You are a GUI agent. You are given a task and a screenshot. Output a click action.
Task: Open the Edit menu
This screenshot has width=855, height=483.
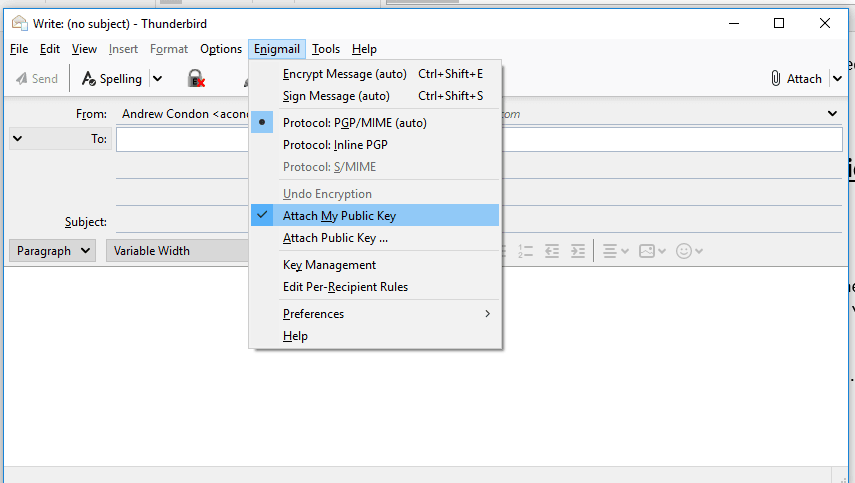coord(50,49)
